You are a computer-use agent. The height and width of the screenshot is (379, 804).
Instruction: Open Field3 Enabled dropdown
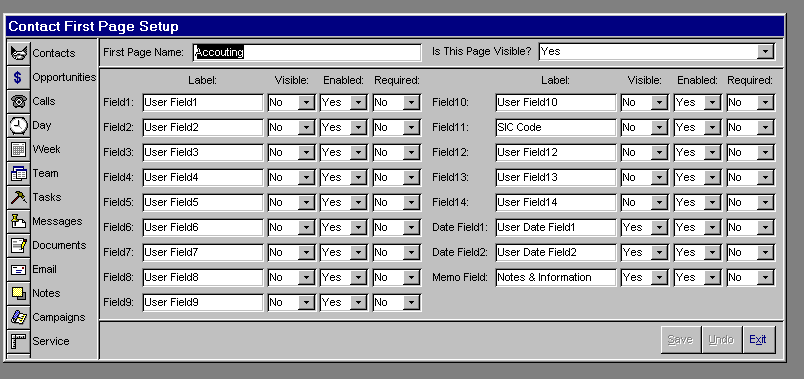358,153
